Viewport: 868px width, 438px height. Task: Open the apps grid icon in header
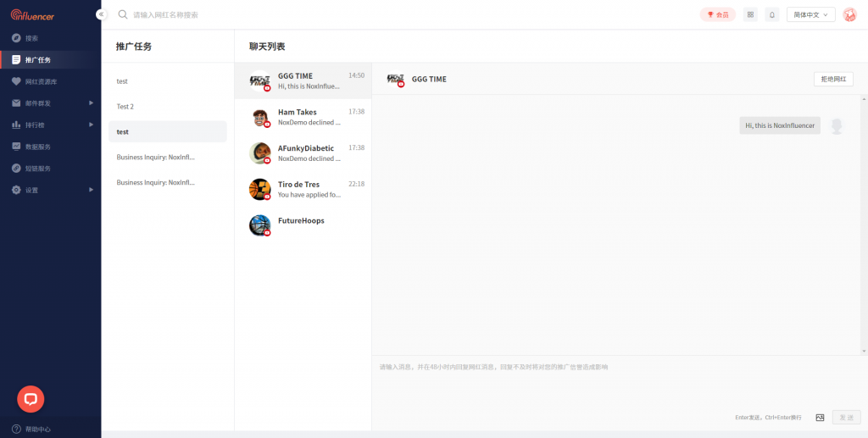pos(750,14)
